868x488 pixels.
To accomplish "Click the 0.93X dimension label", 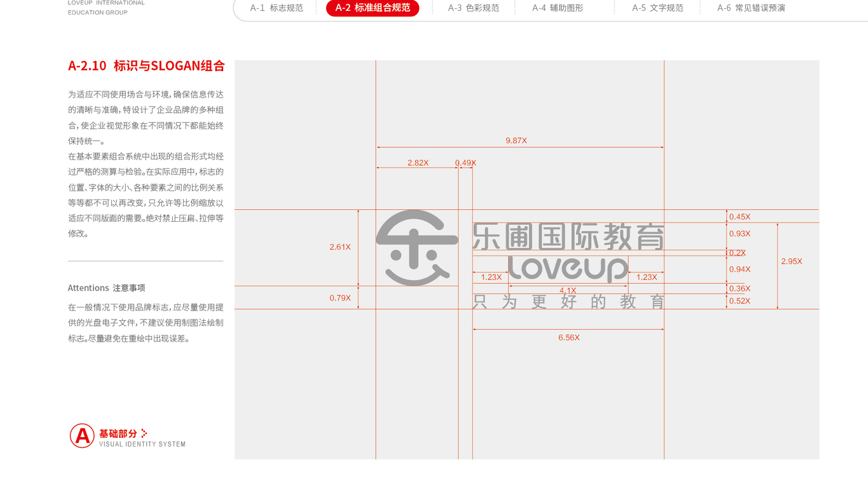I will pyautogui.click(x=740, y=233).
